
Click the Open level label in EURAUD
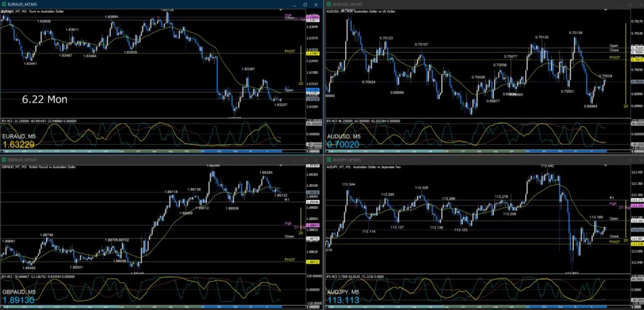[x=289, y=90]
